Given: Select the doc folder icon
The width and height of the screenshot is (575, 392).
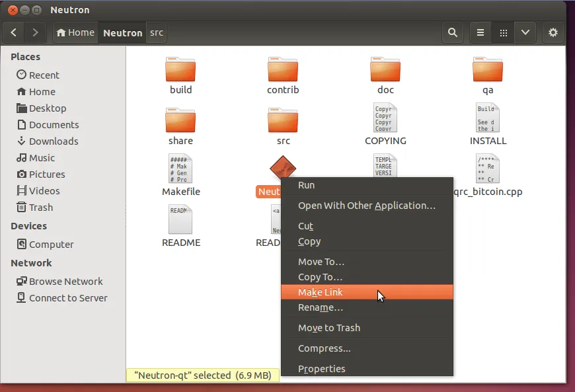Looking at the screenshot, I should pos(385,69).
